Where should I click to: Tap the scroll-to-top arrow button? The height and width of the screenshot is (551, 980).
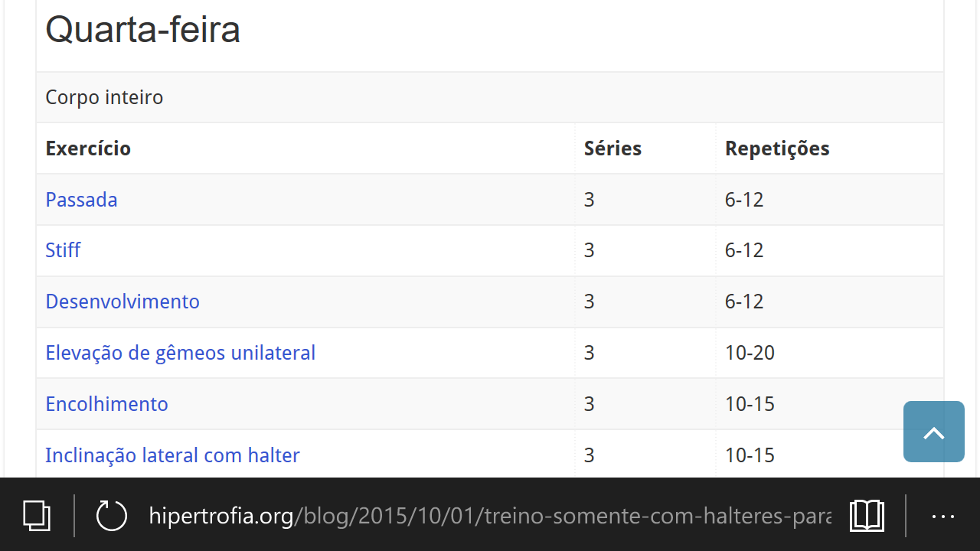933,432
